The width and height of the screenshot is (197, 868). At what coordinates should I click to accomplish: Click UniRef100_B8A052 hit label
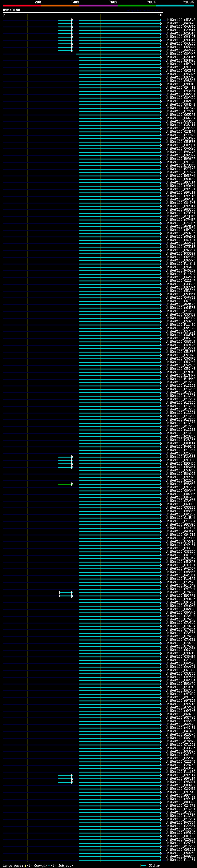(180, 474)
